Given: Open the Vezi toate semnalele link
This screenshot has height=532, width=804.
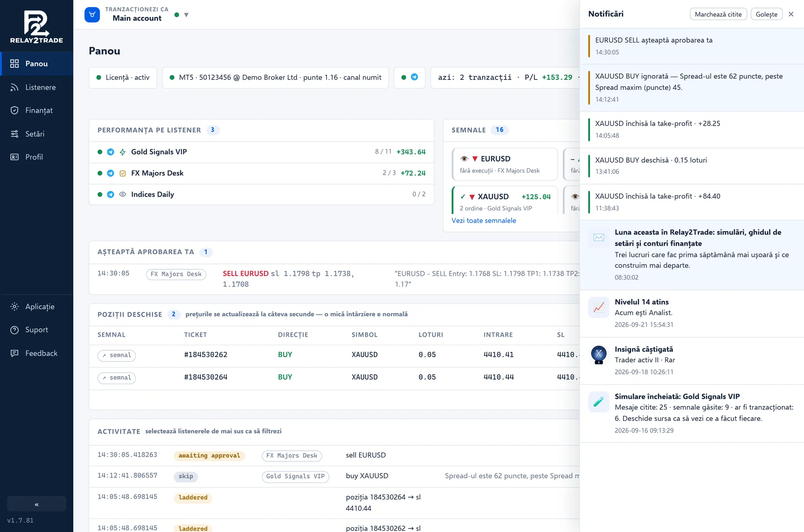Looking at the screenshot, I should pos(484,221).
